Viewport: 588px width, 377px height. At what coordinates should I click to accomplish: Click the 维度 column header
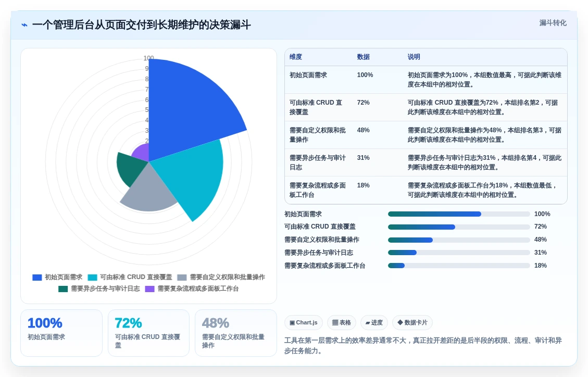coord(295,57)
